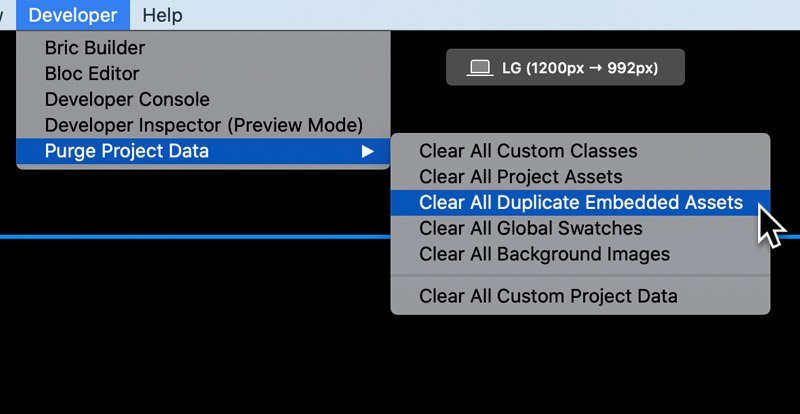This screenshot has height=414, width=800.
Task: Select the Purge Project Data entry
Action: (203, 151)
